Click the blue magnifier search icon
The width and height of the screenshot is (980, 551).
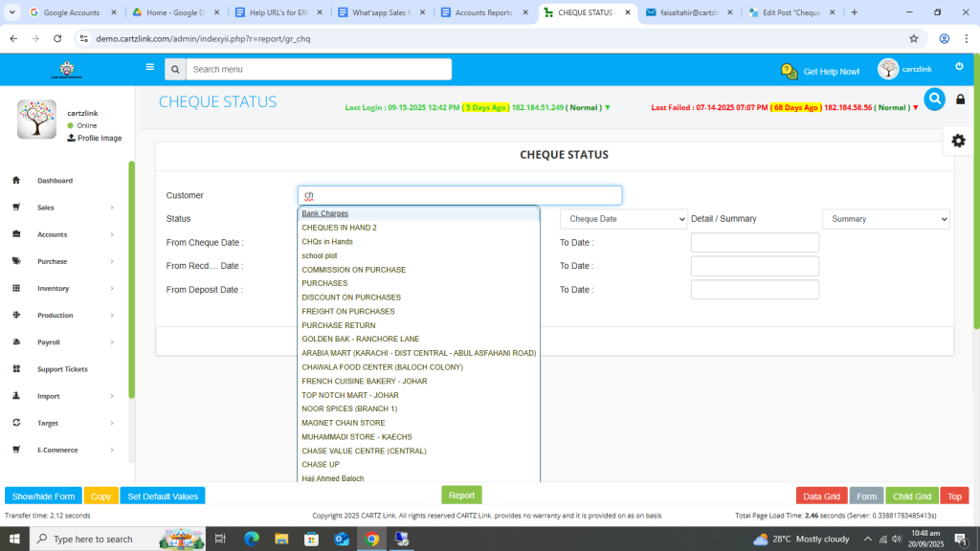pos(934,99)
